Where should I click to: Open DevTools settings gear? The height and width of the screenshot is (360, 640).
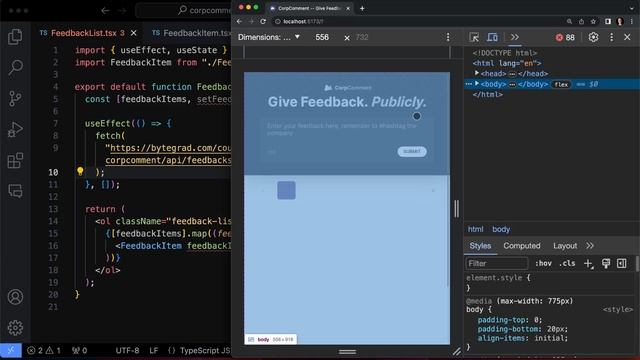[x=593, y=37]
